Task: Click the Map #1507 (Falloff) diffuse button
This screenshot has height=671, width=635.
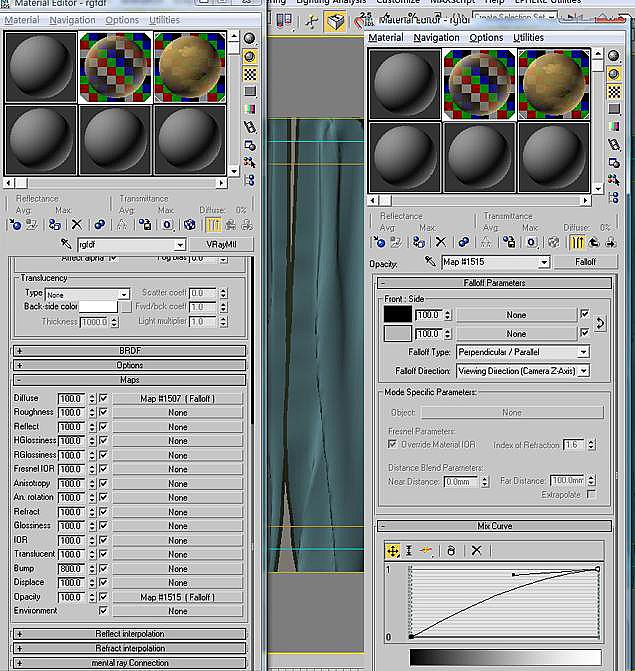Action: click(178, 398)
